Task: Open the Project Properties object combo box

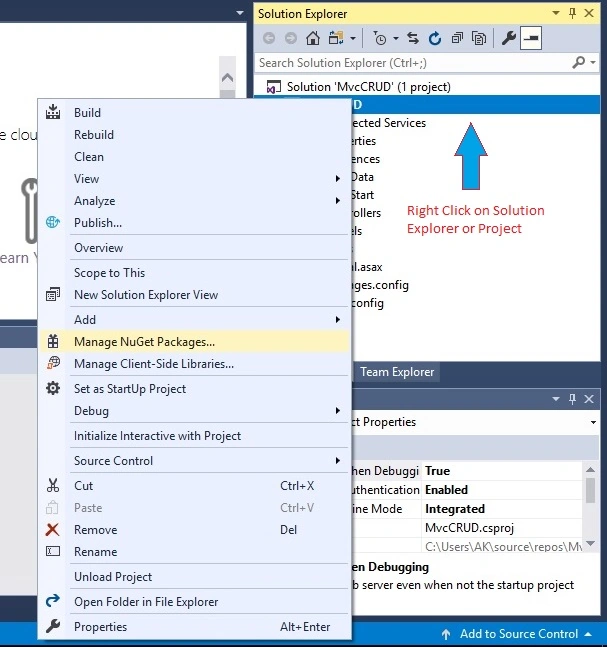Action: (475, 422)
